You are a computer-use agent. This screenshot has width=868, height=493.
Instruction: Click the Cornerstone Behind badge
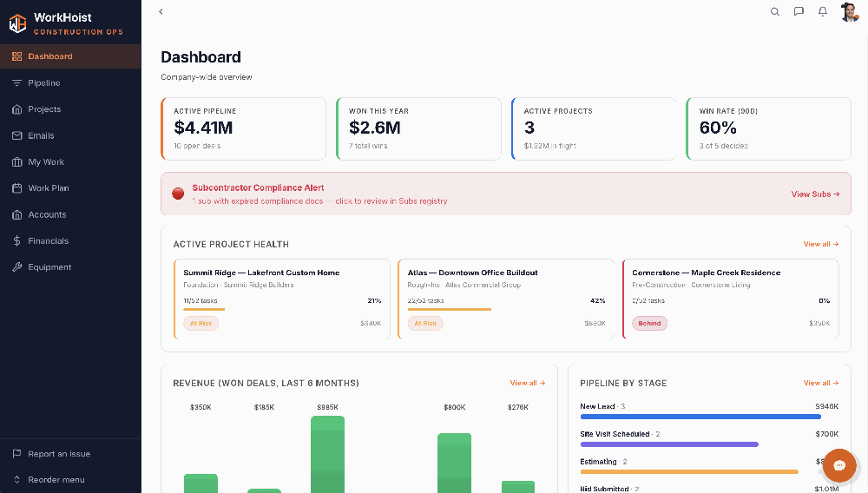tap(649, 323)
